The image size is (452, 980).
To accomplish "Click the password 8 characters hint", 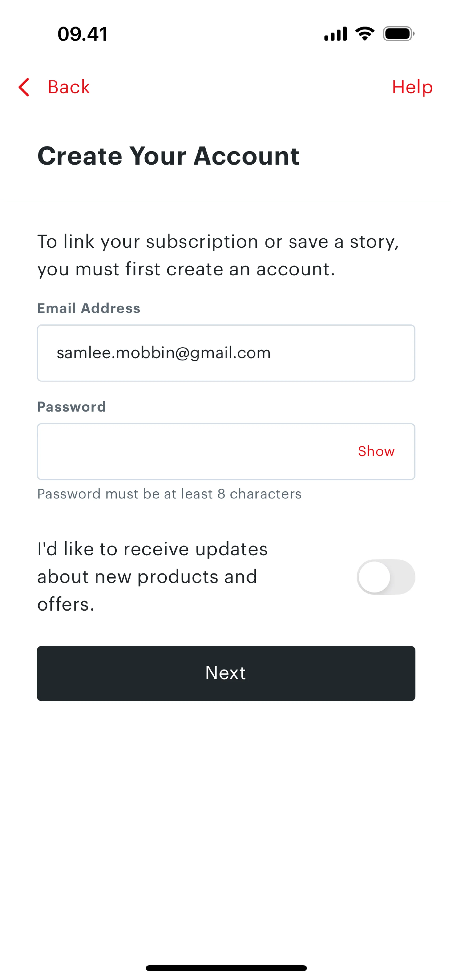I will [x=169, y=494].
